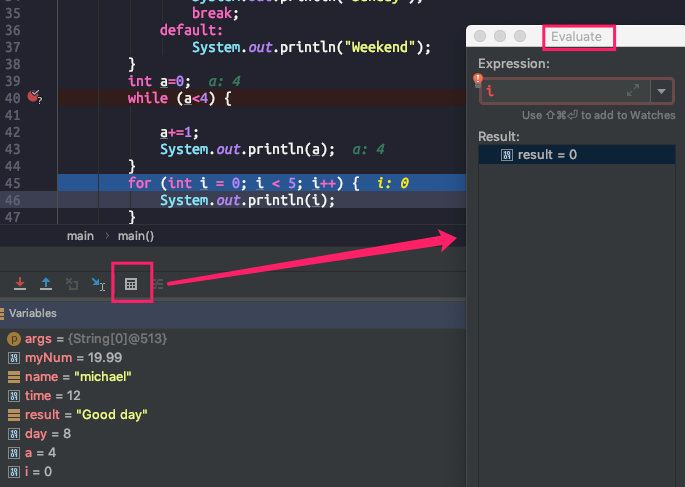The width and height of the screenshot is (685, 487).
Task: Click the Step Out blue arrow icon
Action: (x=45, y=284)
